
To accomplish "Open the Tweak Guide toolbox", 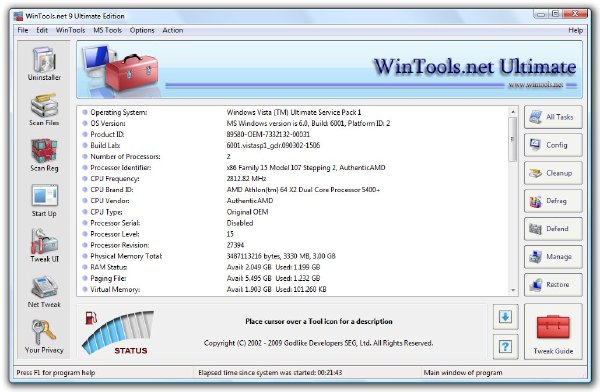I will click(553, 332).
